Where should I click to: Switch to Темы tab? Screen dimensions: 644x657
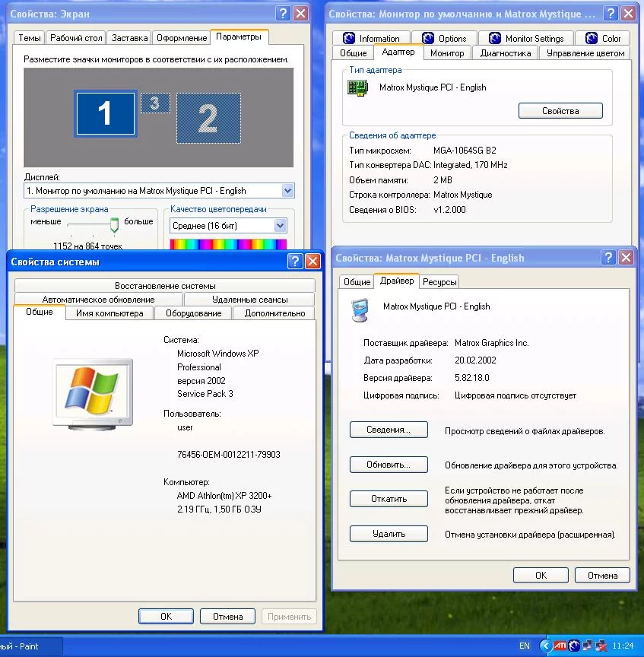pyautogui.click(x=30, y=38)
